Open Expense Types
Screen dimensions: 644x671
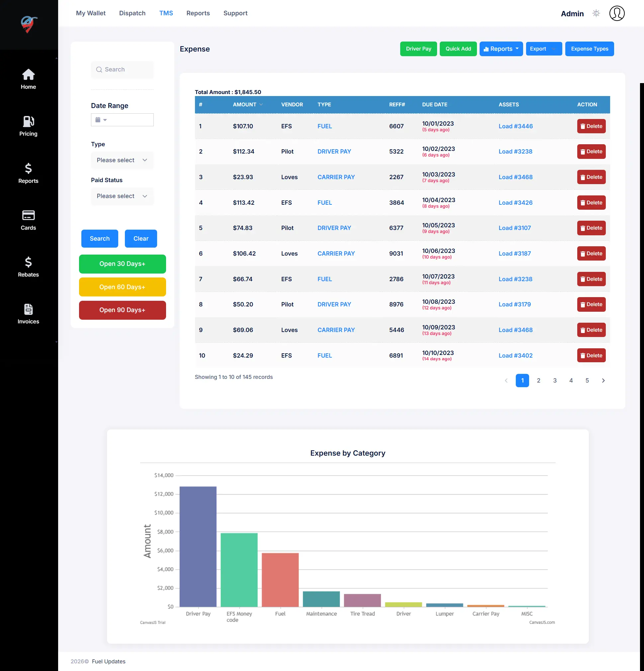click(589, 49)
